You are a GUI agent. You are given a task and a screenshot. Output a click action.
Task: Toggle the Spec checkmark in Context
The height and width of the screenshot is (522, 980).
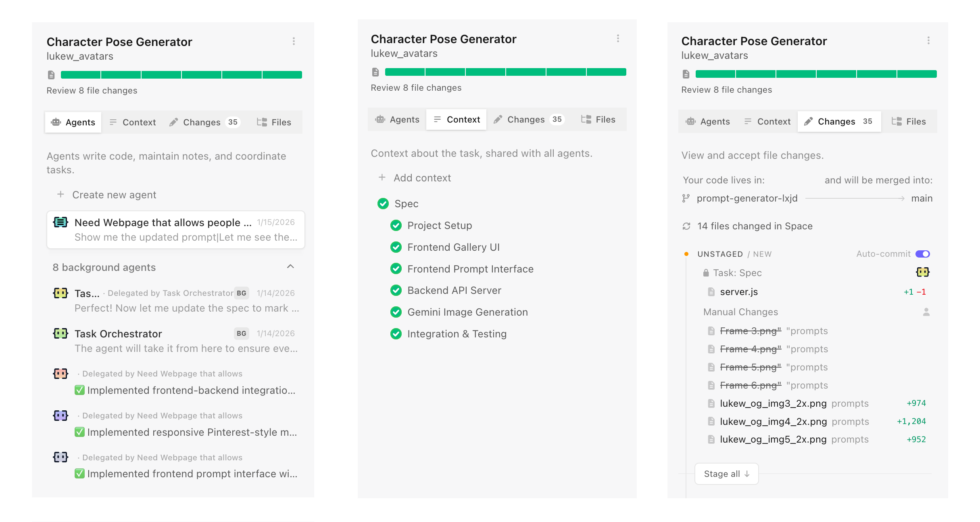click(x=383, y=204)
